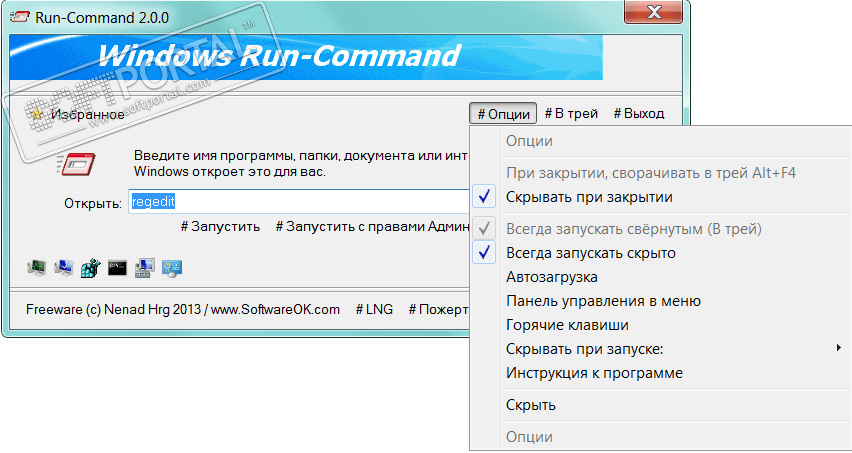The image size is (852, 453).
Task: Launch the Command Prompt icon
Action: pos(117,267)
